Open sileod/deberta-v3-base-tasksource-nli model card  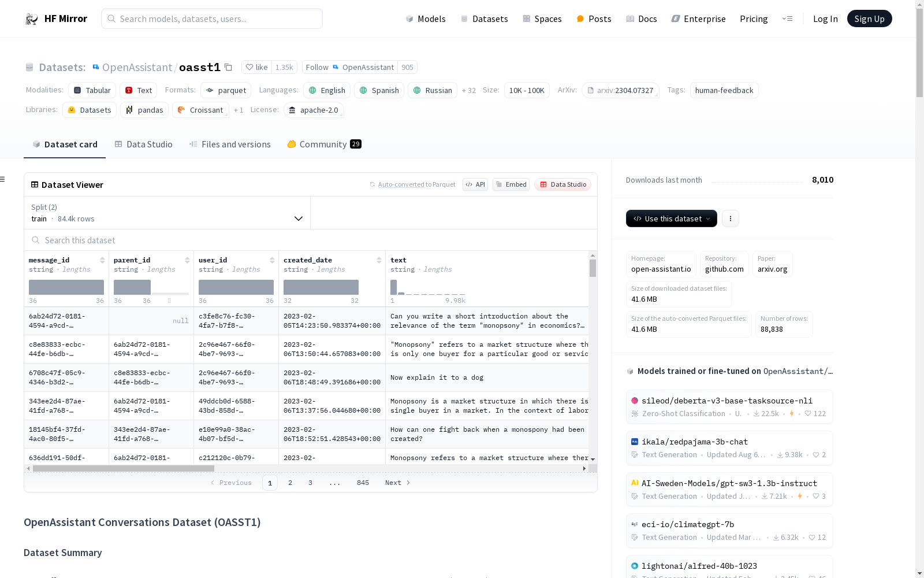729,406
